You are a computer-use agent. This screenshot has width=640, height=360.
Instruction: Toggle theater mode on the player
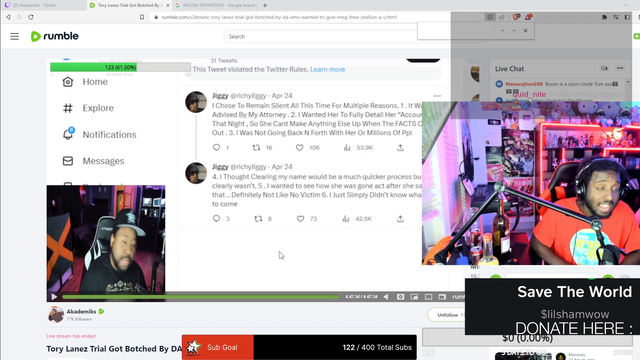[428, 297]
